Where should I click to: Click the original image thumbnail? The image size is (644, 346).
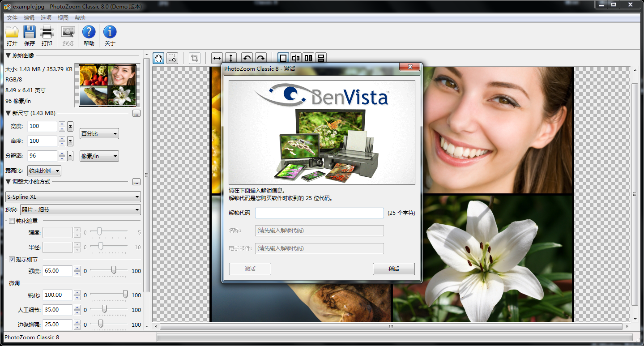coord(107,85)
